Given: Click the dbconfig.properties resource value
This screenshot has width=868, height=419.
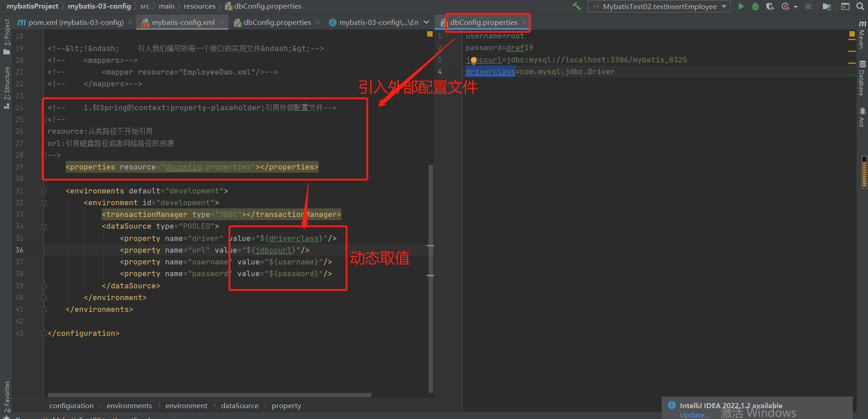Looking at the screenshot, I should [x=208, y=167].
